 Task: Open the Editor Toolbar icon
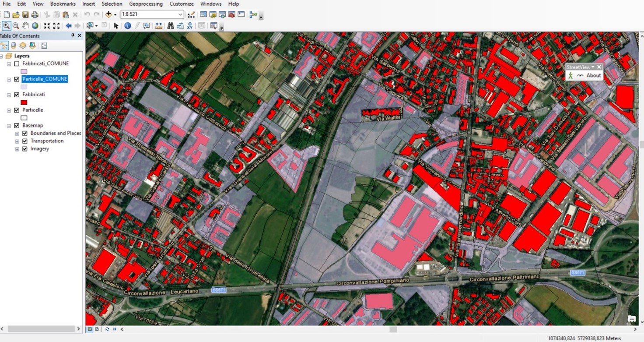191,15
